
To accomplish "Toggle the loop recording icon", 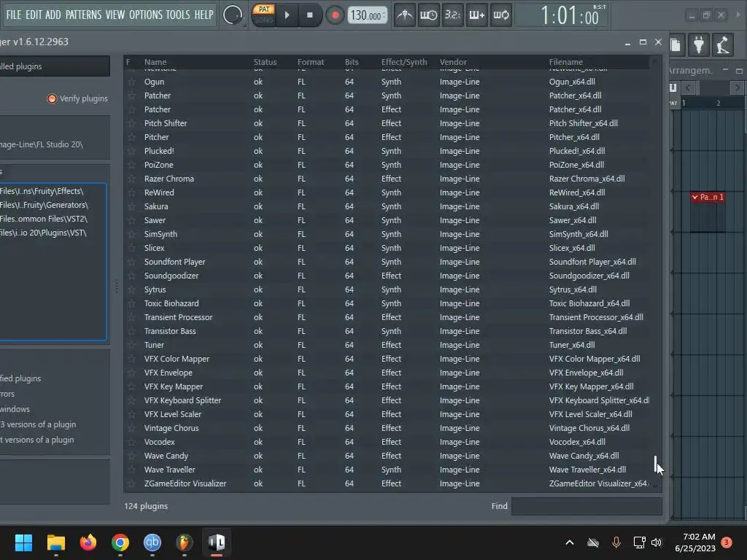I will pos(500,15).
